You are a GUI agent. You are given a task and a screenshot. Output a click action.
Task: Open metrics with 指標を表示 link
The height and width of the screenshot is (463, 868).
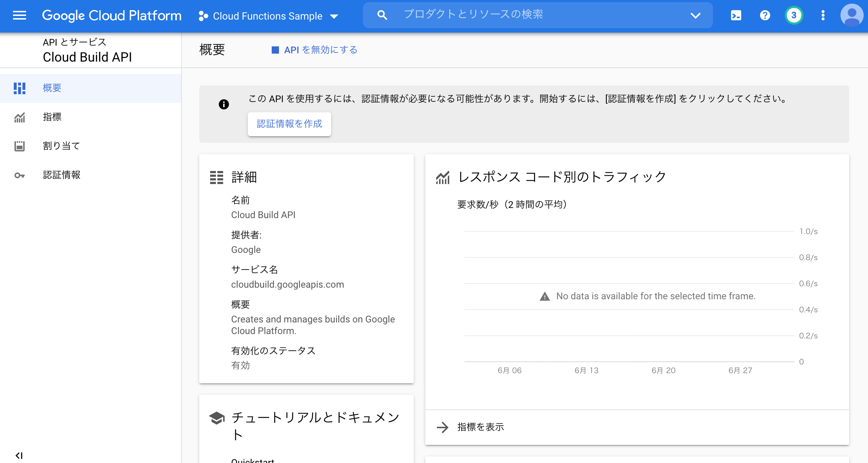(x=480, y=427)
